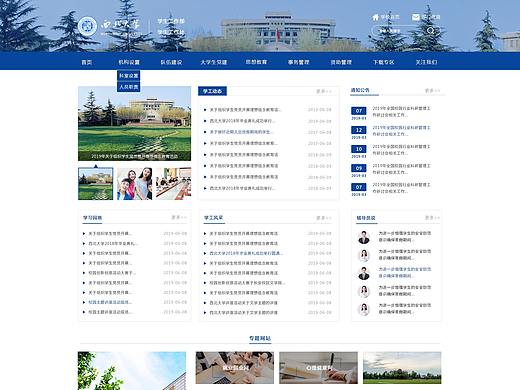Select the campus lawn carousel thumbnail

[x=96, y=184]
